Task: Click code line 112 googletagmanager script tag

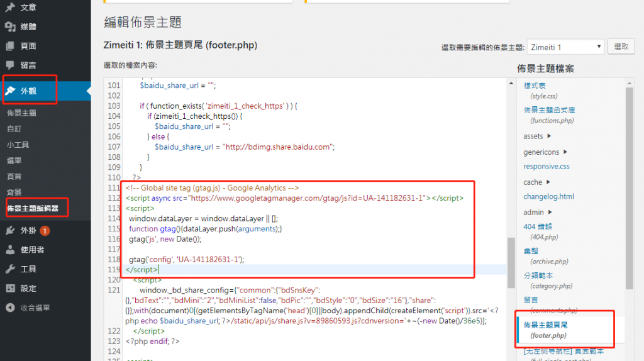Action: (294, 198)
